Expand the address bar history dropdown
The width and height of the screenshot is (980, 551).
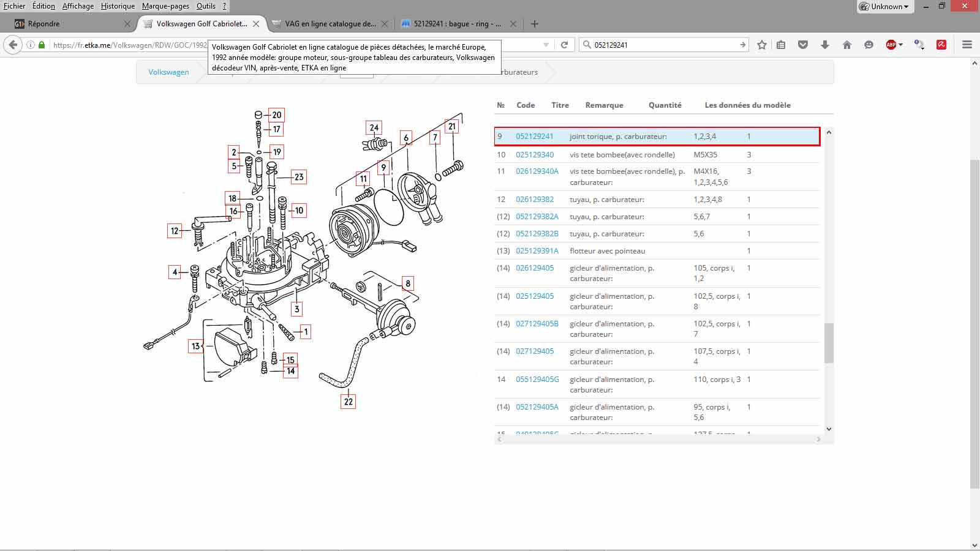tap(546, 45)
